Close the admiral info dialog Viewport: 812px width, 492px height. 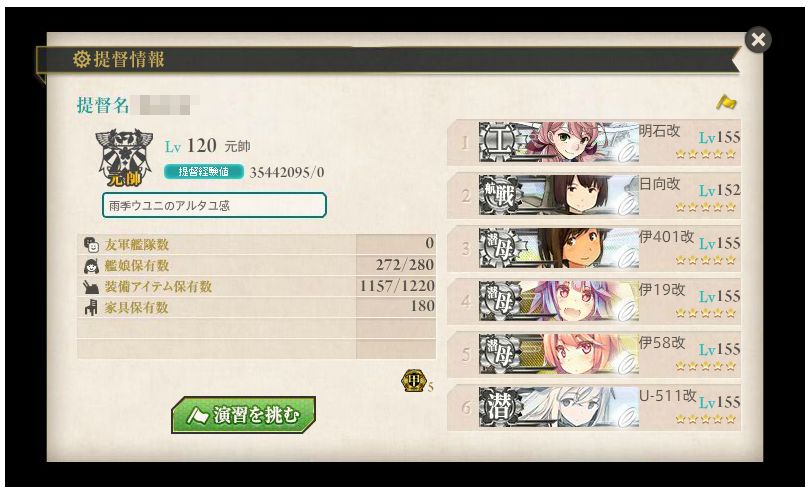tap(758, 40)
